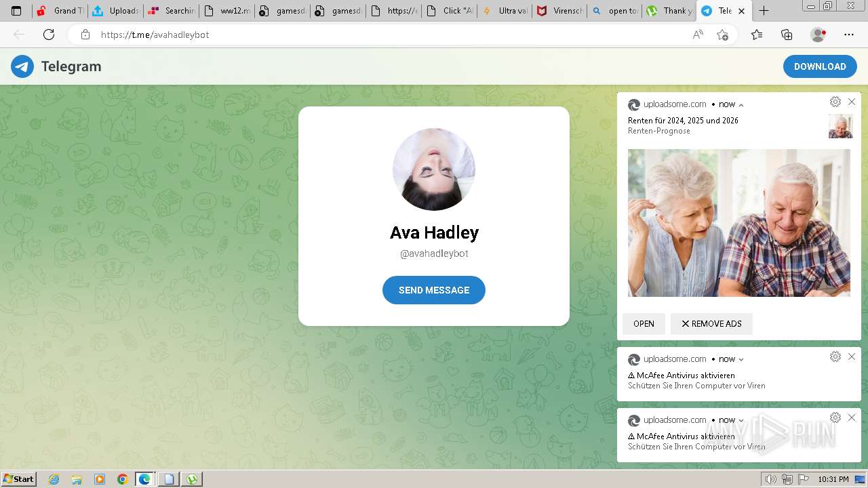868x488 pixels.
Task: Open the Favorites list icon
Action: click(757, 35)
